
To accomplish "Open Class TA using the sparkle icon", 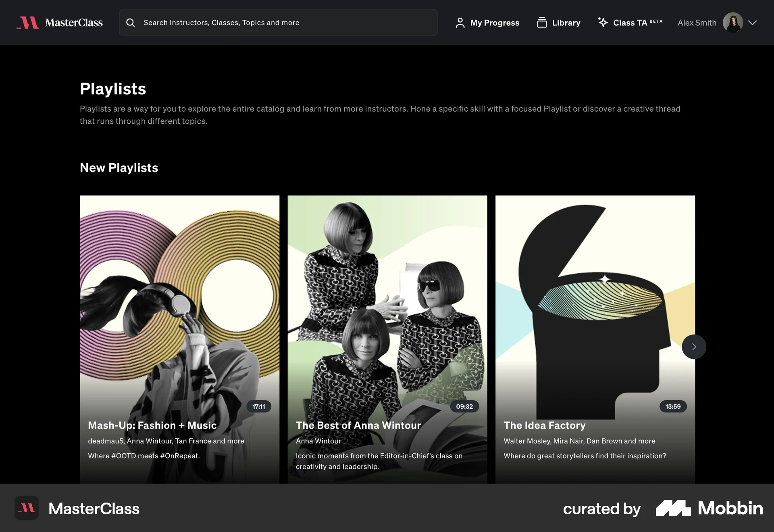I will 602,23.
